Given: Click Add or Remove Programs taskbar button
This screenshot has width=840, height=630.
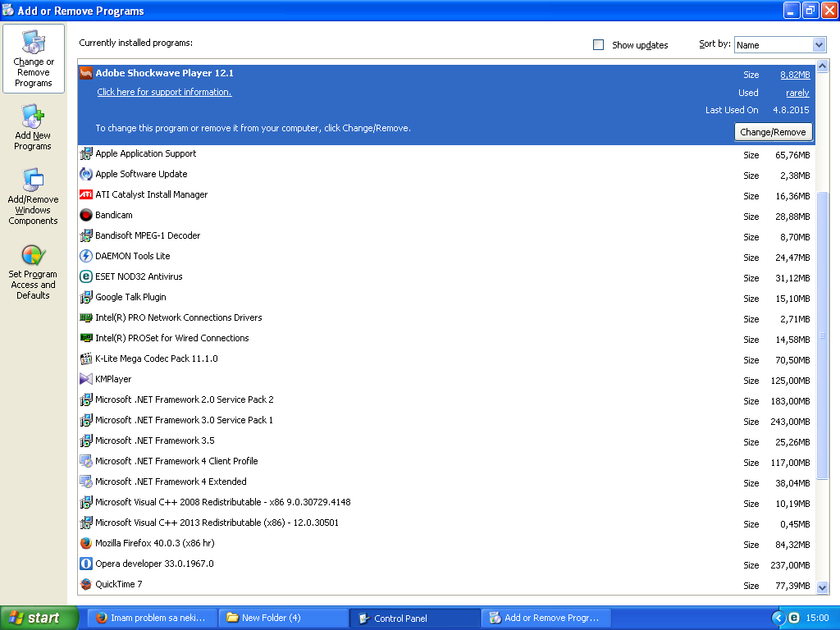Looking at the screenshot, I should point(546,618).
